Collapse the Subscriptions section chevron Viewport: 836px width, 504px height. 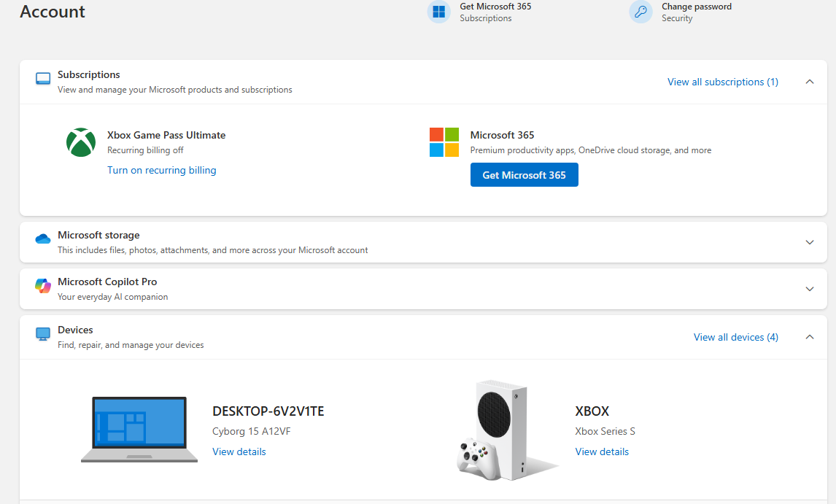[809, 82]
